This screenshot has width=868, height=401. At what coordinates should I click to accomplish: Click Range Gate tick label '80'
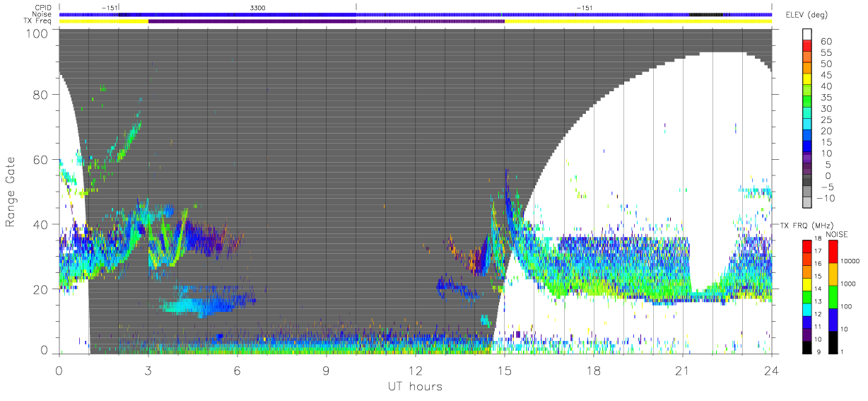[41, 95]
